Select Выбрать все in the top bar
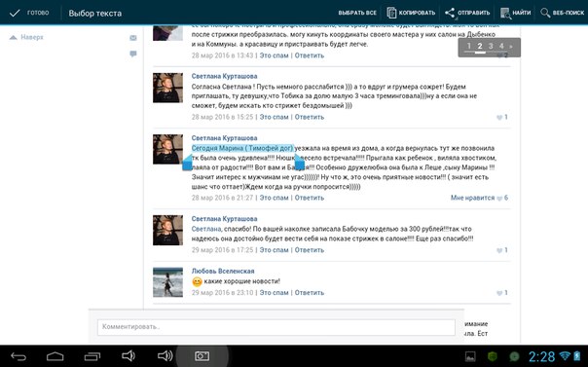This screenshot has height=367, width=588. (x=357, y=13)
